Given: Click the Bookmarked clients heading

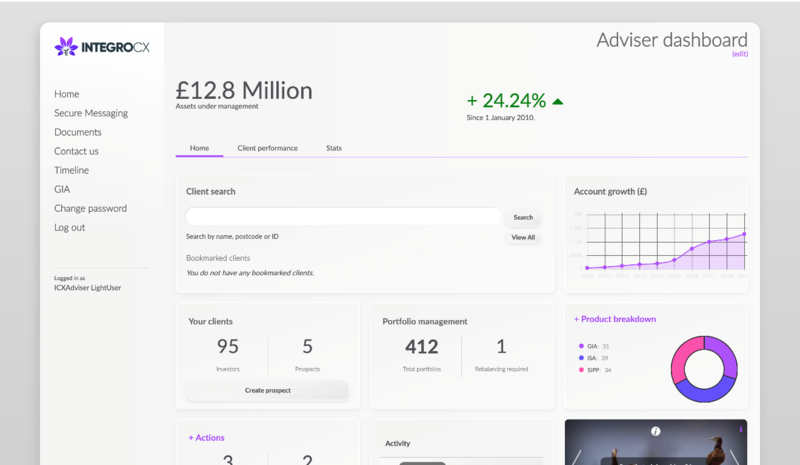Looking at the screenshot, I should tap(218, 258).
